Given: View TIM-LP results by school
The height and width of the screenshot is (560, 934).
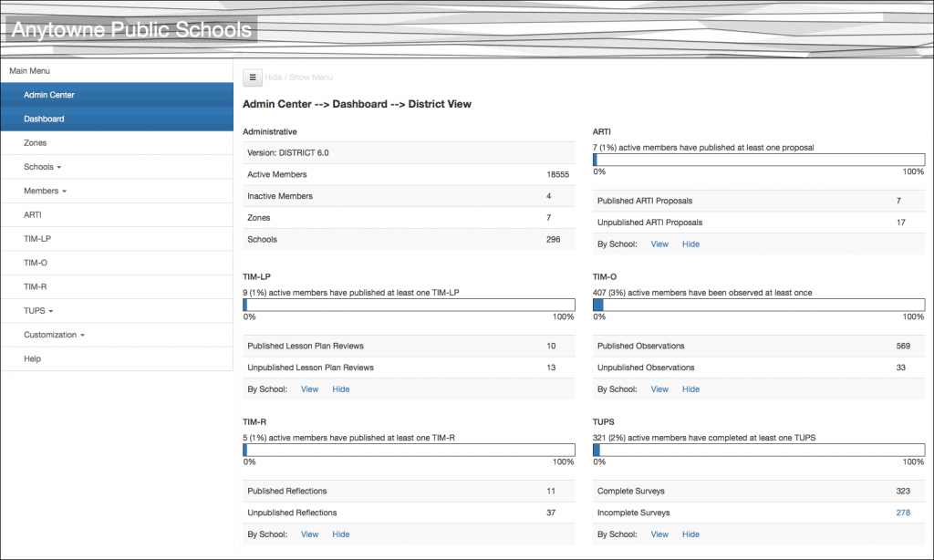Looking at the screenshot, I should pyautogui.click(x=309, y=389).
